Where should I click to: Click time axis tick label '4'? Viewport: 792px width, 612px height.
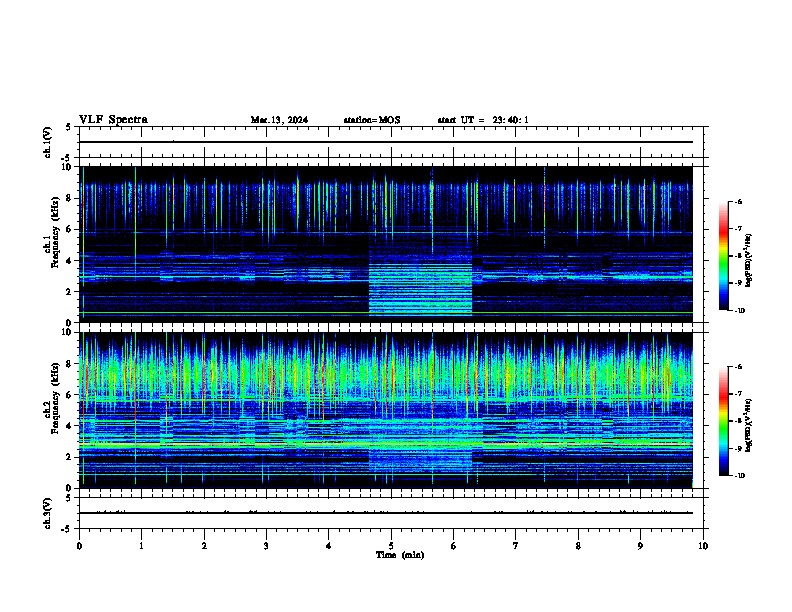pyautogui.click(x=329, y=546)
